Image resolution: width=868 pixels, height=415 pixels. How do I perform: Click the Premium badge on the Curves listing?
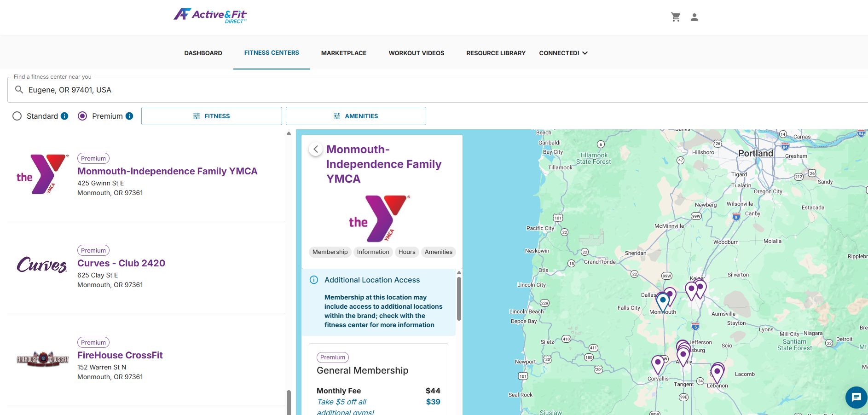coord(93,250)
